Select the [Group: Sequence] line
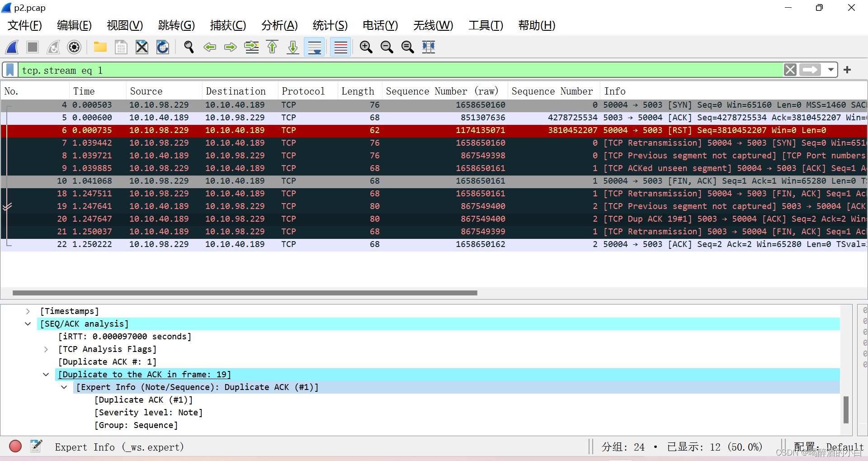 click(x=136, y=425)
